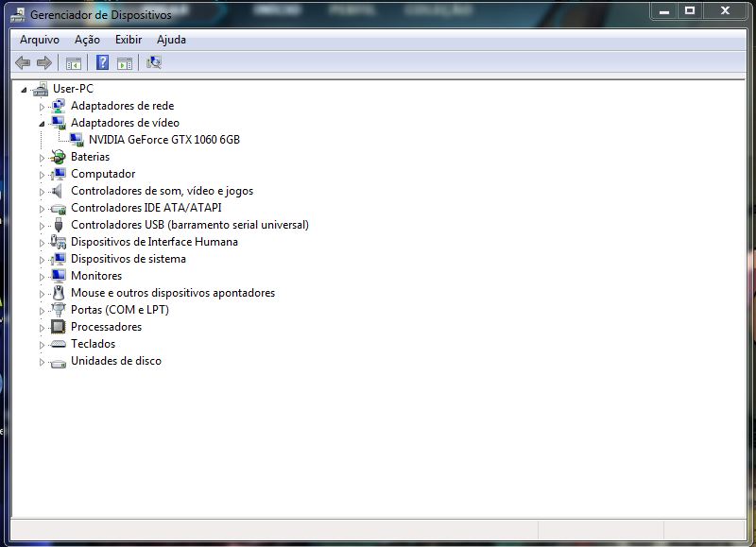Click the Unidades de disco drive icon
This screenshot has height=547, width=756.
pyautogui.click(x=59, y=363)
